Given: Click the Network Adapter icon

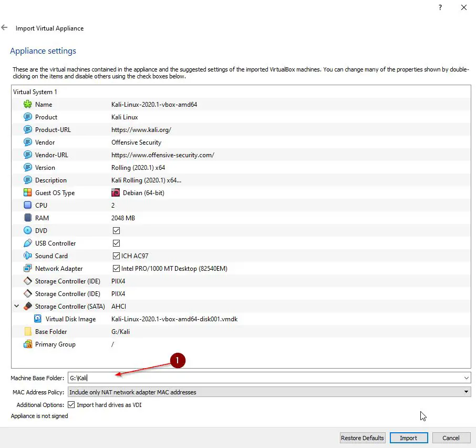Looking at the screenshot, I should 28,269.
